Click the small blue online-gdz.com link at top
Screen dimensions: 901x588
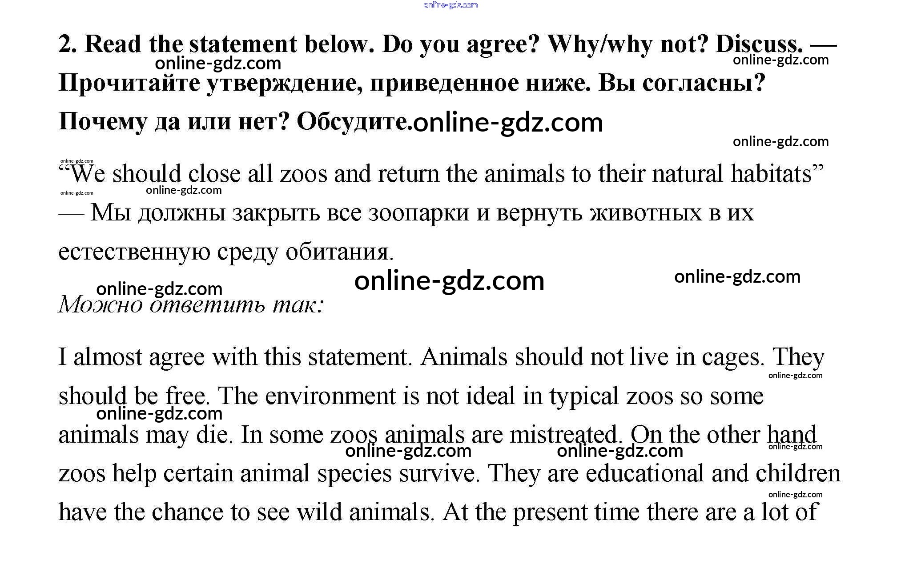click(x=450, y=5)
